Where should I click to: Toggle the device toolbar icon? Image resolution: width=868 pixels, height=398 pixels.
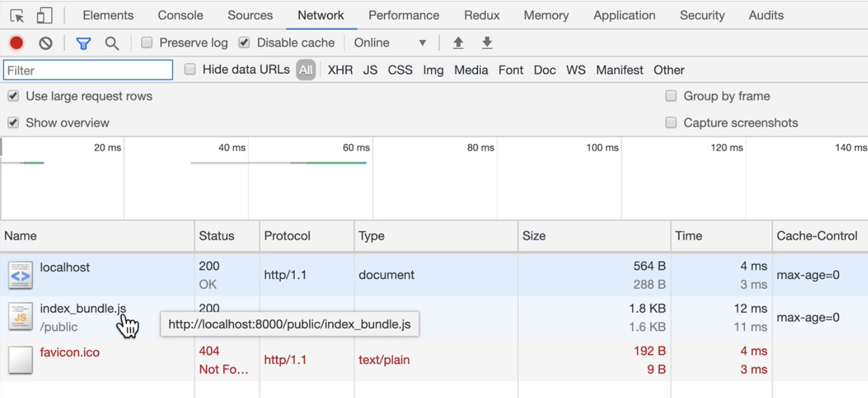(44, 16)
